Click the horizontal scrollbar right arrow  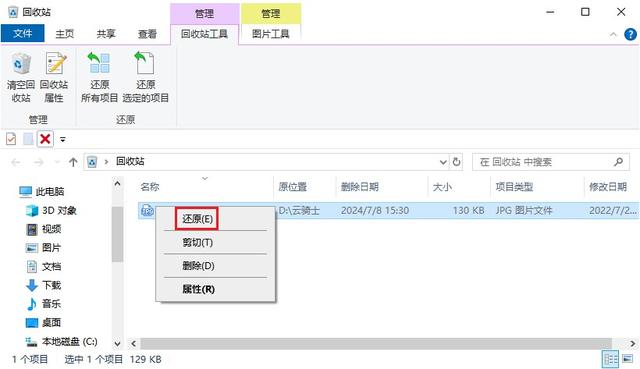pyautogui.click(x=633, y=344)
